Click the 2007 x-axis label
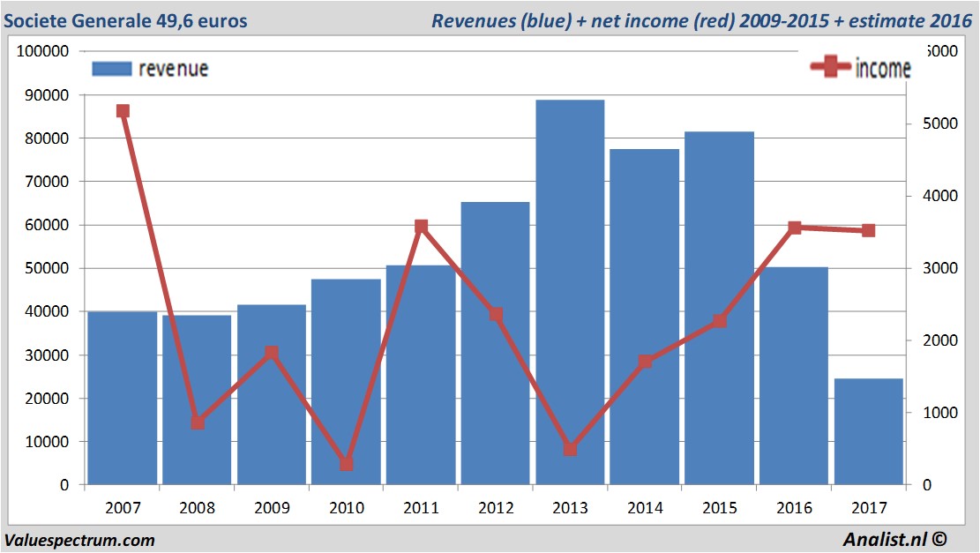The height and width of the screenshot is (553, 980). [x=123, y=507]
